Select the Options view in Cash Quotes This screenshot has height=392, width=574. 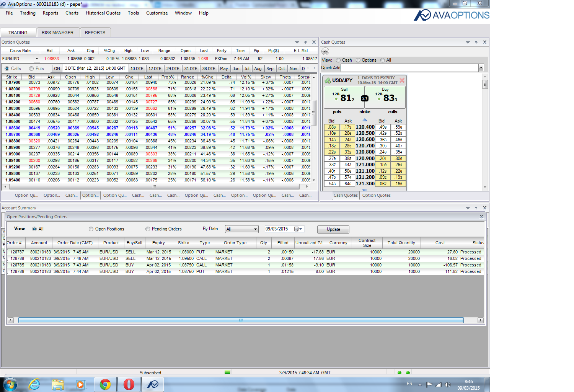point(358,60)
